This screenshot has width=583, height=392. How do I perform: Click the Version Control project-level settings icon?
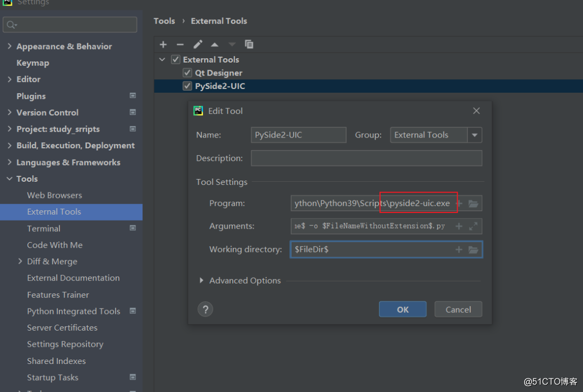click(x=132, y=112)
